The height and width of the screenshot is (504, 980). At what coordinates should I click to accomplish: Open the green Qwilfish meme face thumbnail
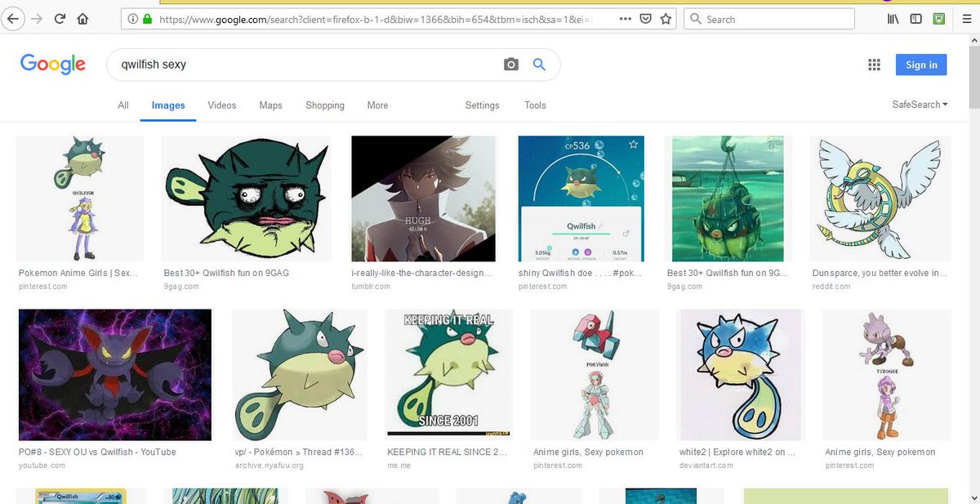coord(246,198)
